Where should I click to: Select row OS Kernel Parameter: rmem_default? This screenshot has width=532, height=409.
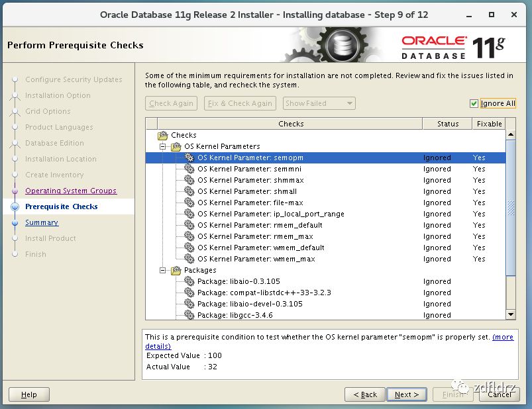325,225
